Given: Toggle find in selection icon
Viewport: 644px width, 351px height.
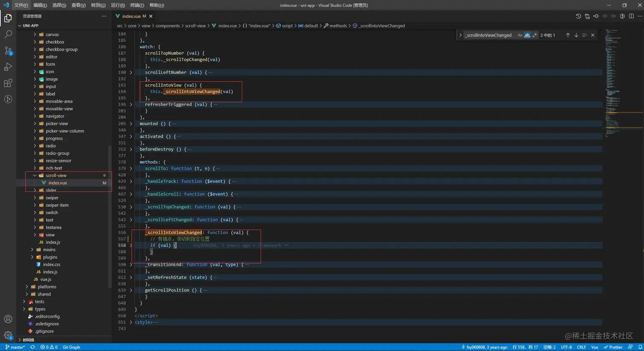Looking at the screenshot, I should pyautogui.click(x=584, y=35).
